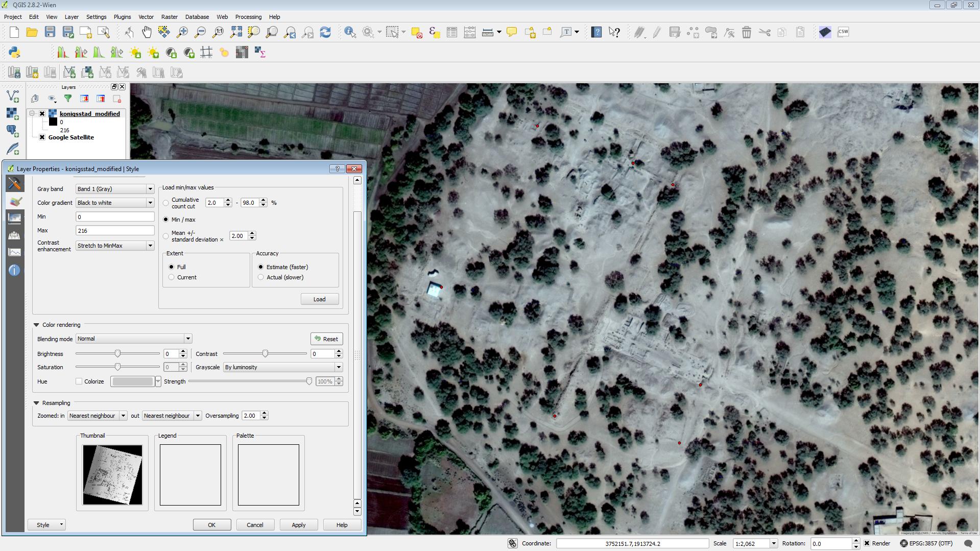This screenshot has height=551, width=980.
Task: Refresh the map canvas
Action: click(325, 32)
